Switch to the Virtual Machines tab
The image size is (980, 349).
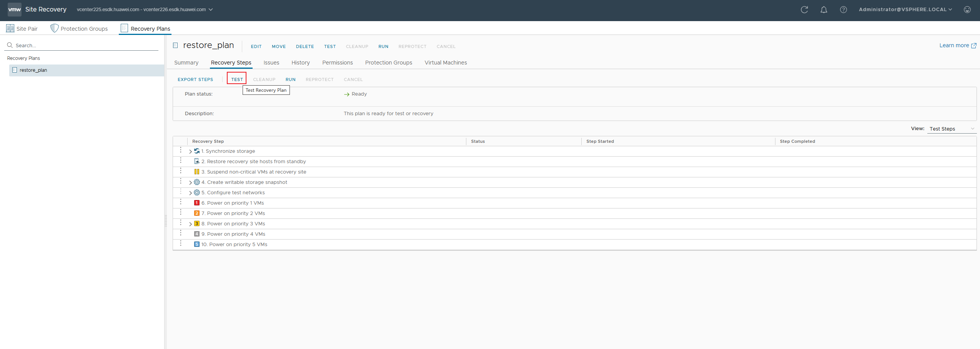click(x=446, y=63)
